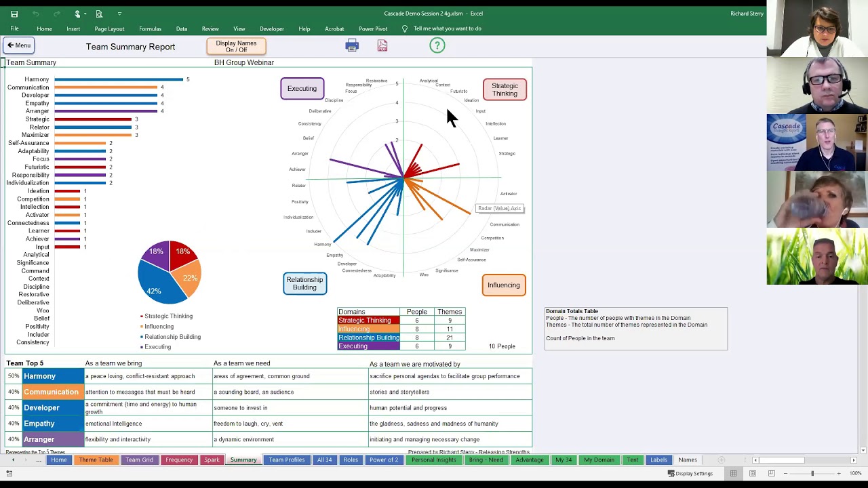Screen dimensions: 868x488
Task: Switch to the Labels sheet tab
Action: [x=658, y=460]
